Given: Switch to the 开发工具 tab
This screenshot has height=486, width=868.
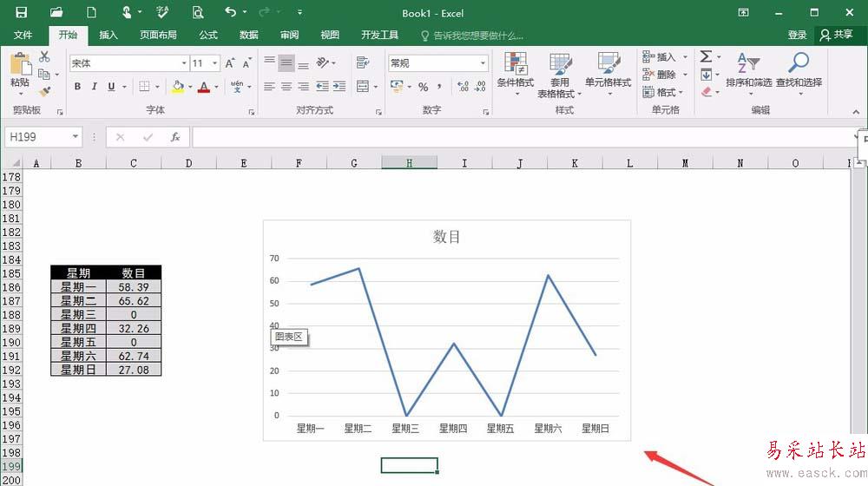Looking at the screenshot, I should [380, 35].
